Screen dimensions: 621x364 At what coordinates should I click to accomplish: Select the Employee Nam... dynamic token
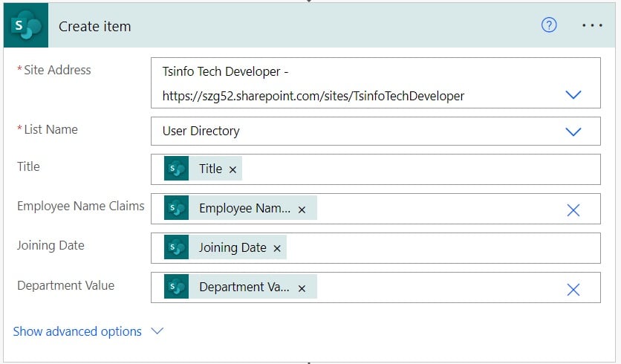241,208
